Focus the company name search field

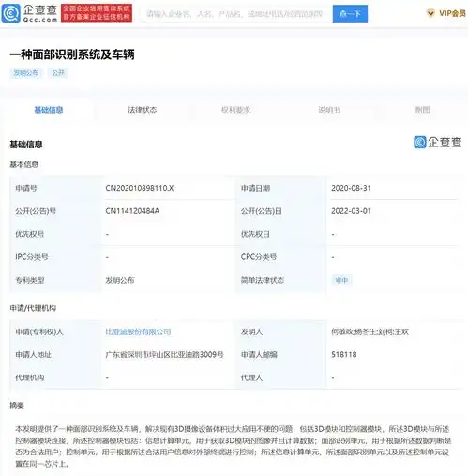pos(236,14)
